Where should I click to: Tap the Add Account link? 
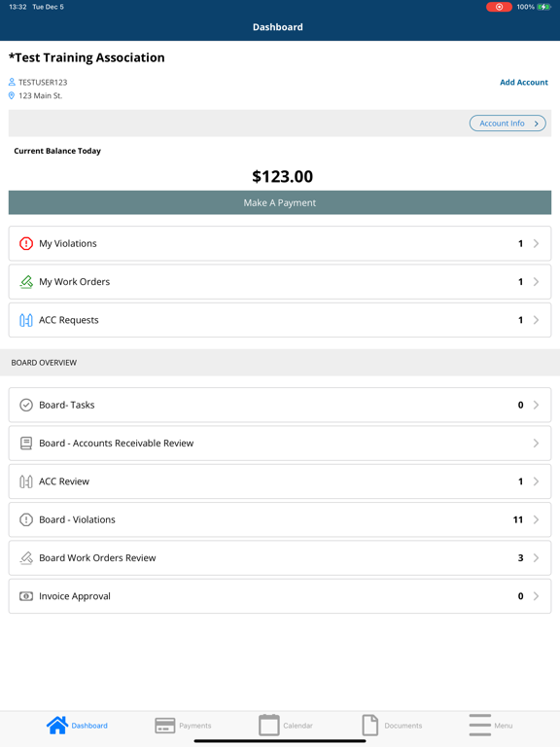pyautogui.click(x=524, y=82)
